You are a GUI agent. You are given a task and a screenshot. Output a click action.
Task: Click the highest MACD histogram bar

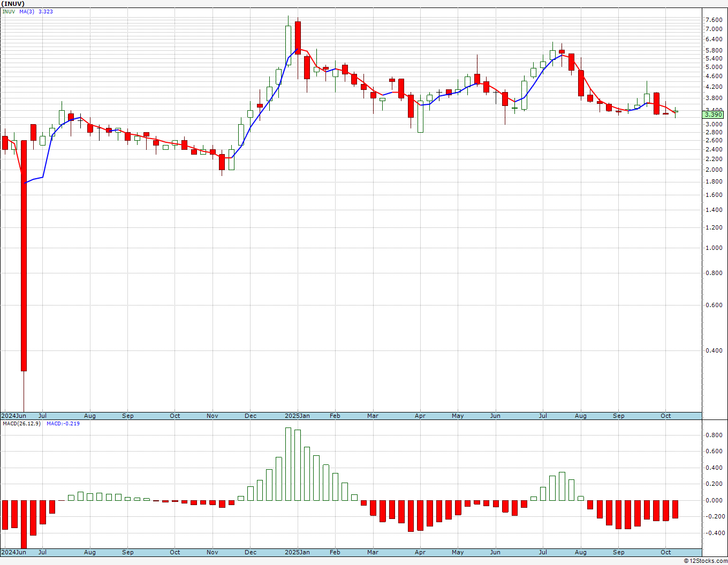288,464
